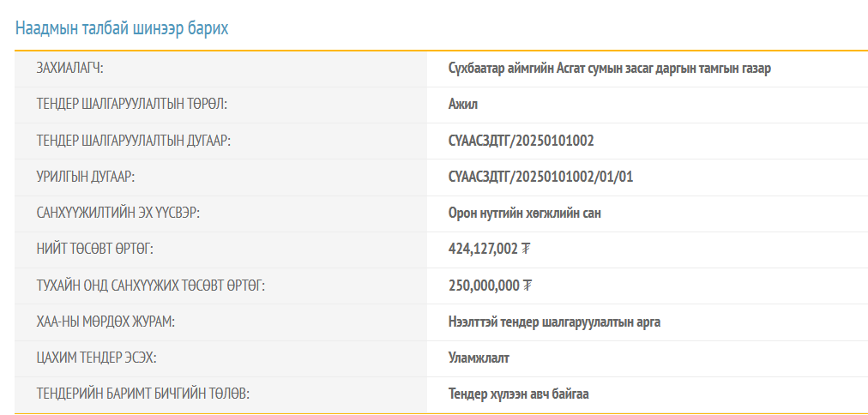Click tender number 'СҮААСЗДТГ/20250101002'
This screenshot has width=868, height=415.
pyautogui.click(x=521, y=141)
